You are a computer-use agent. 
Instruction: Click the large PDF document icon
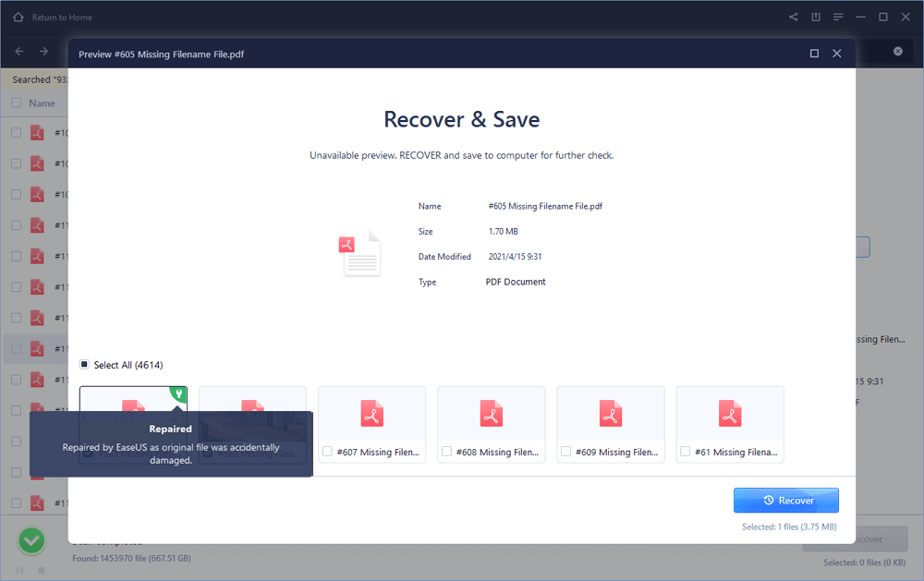360,253
